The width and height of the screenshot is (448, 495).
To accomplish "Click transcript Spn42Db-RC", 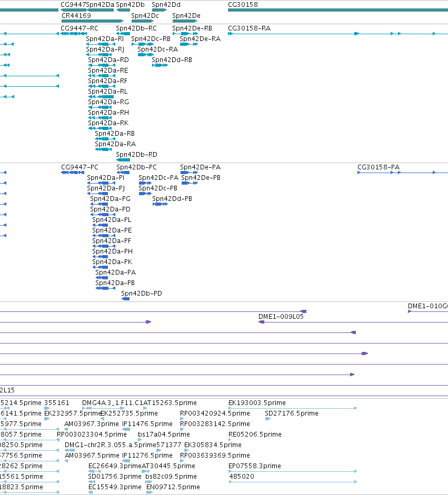I will pyautogui.click(x=136, y=28).
